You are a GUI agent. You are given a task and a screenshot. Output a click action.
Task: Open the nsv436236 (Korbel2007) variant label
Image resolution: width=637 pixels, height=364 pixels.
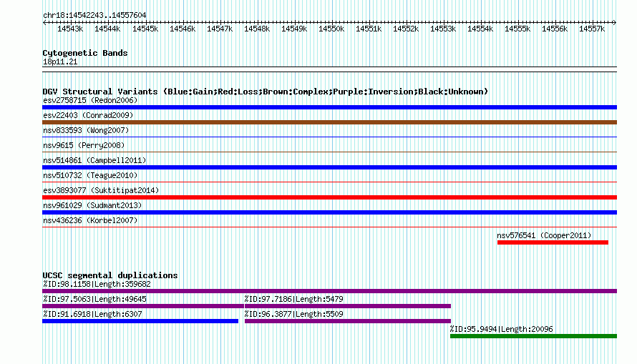click(x=90, y=220)
